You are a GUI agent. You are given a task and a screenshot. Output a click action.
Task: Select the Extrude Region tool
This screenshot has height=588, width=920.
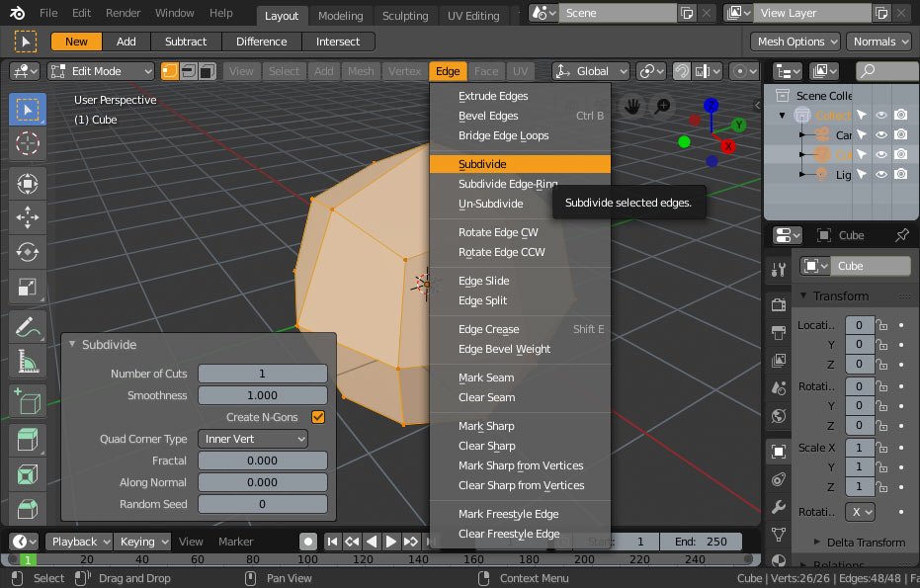click(x=27, y=440)
